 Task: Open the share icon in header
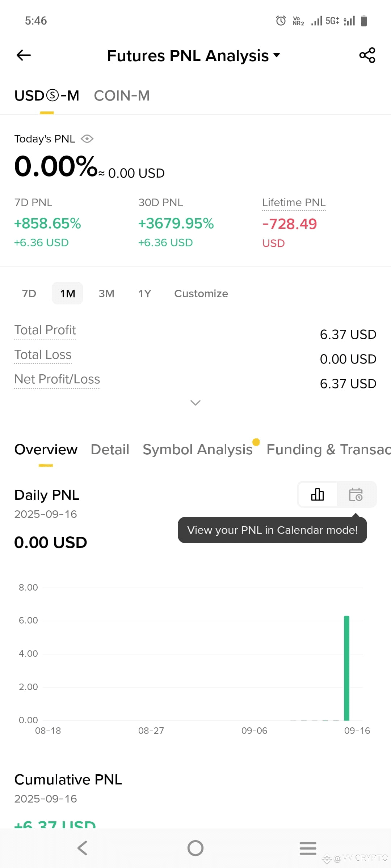tap(367, 55)
